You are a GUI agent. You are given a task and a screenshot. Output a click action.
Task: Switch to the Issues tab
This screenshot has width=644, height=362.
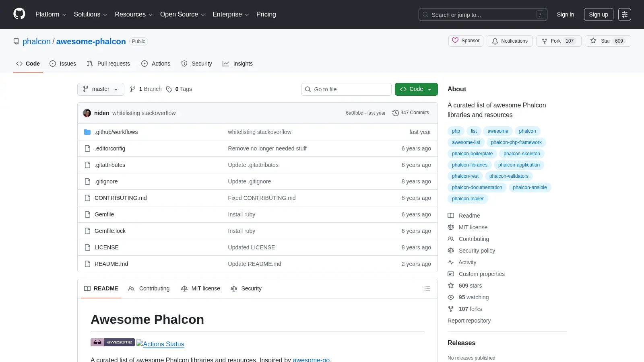[x=63, y=64]
